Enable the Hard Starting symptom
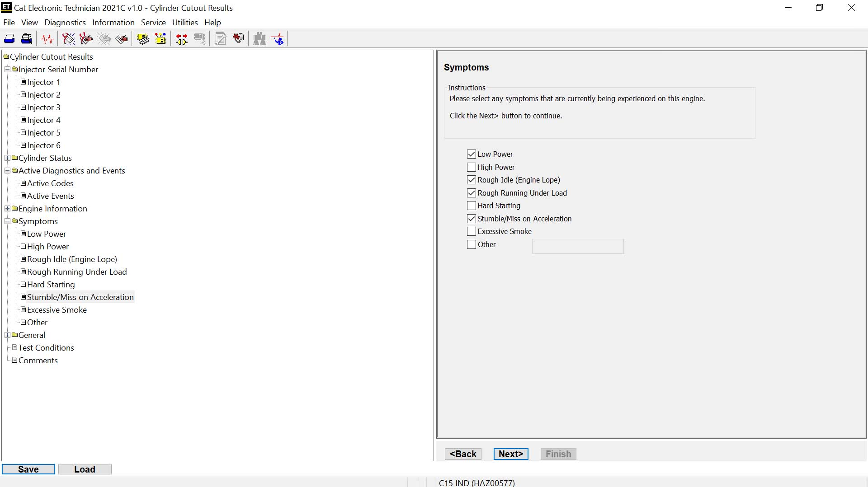The image size is (868, 487). click(472, 206)
